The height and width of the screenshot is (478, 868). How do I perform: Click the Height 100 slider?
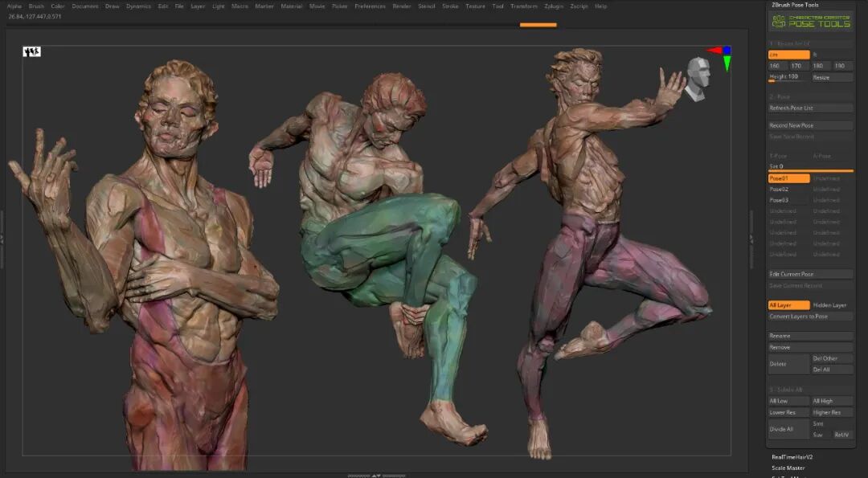coord(789,77)
